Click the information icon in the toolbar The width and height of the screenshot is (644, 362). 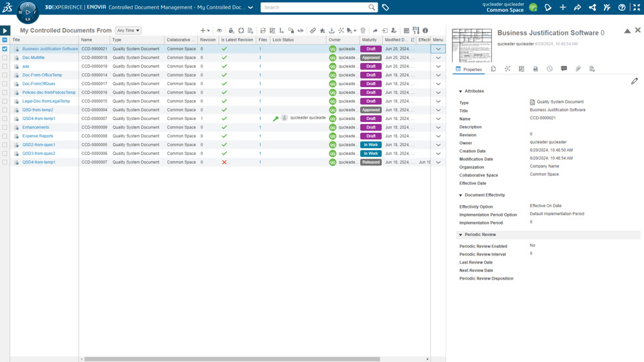click(x=425, y=30)
